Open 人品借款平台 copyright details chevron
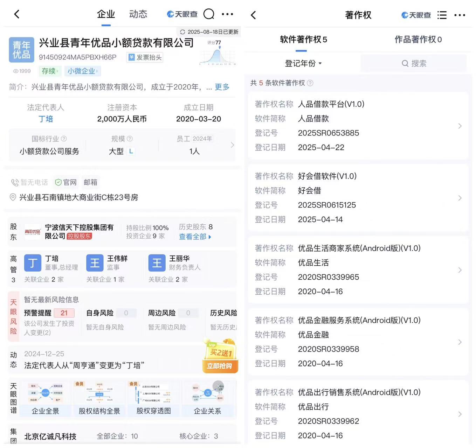476x448 pixels. [460, 126]
